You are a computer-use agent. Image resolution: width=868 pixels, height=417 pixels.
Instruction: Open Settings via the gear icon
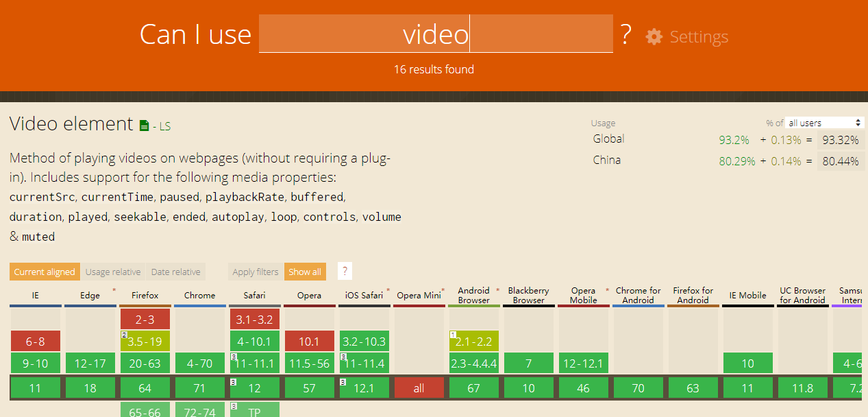click(654, 36)
